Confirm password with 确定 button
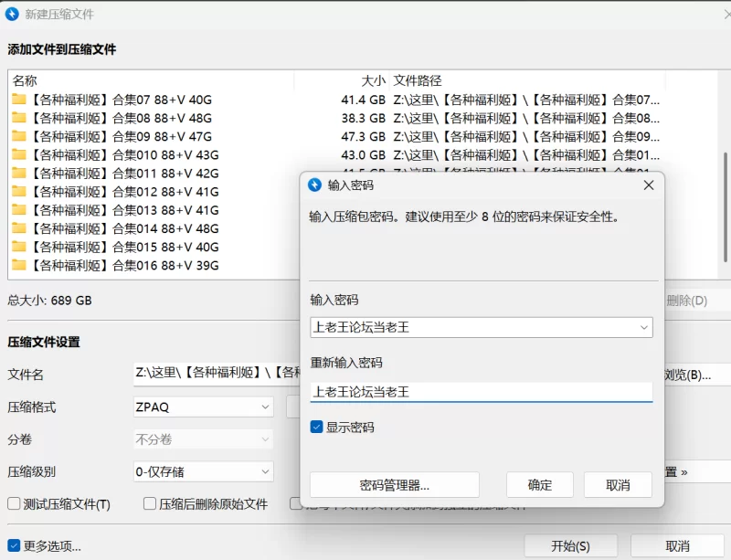 pyautogui.click(x=539, y=485)
